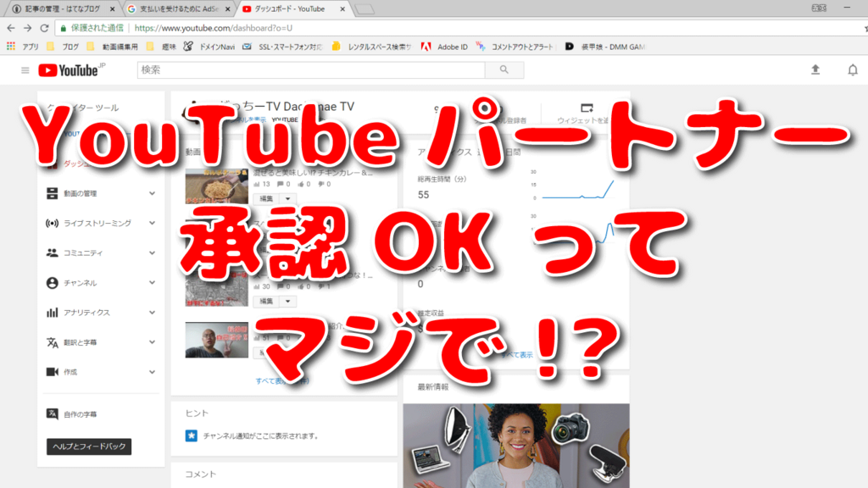Screen dimensions: 868x488
Task: Click the browser back arrow
Action: pos(11,28)
